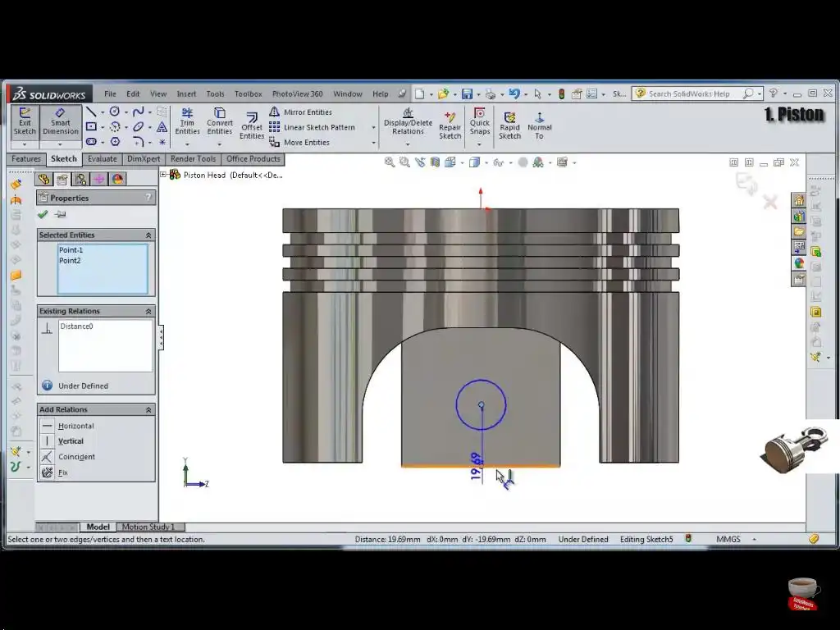Click Mirror Entities
840x630 pixels.
point(300,112)
